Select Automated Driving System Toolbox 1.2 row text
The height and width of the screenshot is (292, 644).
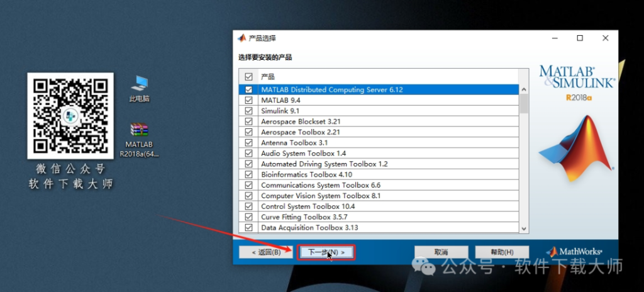pyautogui.click(x=325, y=164)
